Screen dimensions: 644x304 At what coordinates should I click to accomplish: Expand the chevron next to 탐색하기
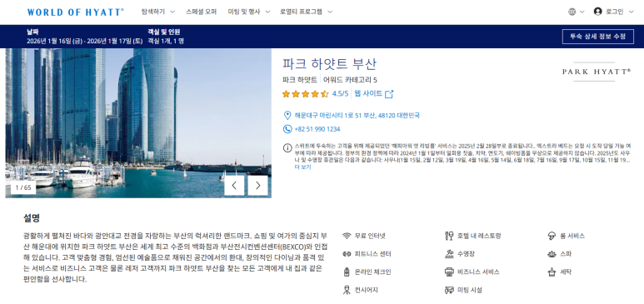coord(172,12)
